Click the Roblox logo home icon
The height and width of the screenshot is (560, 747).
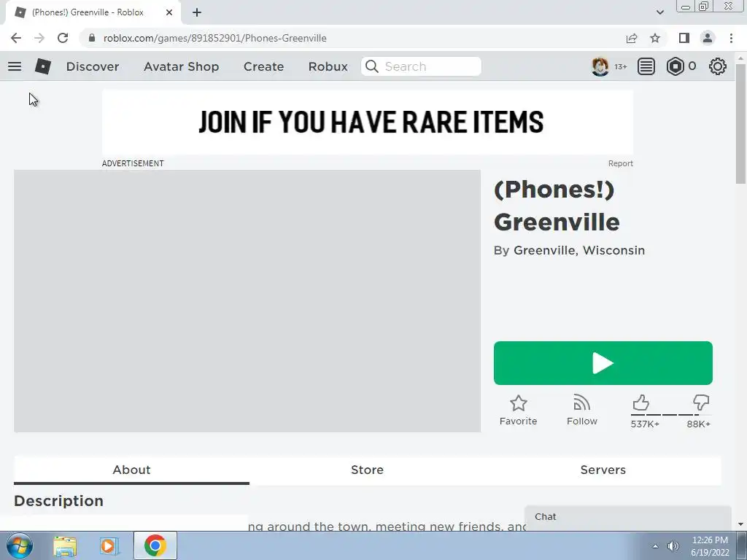[x=43, y=66]
